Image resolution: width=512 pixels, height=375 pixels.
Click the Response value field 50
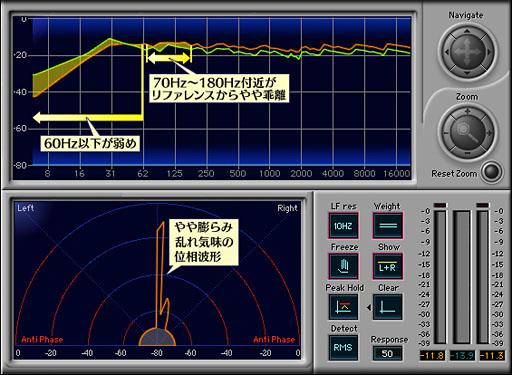(387, 354)
